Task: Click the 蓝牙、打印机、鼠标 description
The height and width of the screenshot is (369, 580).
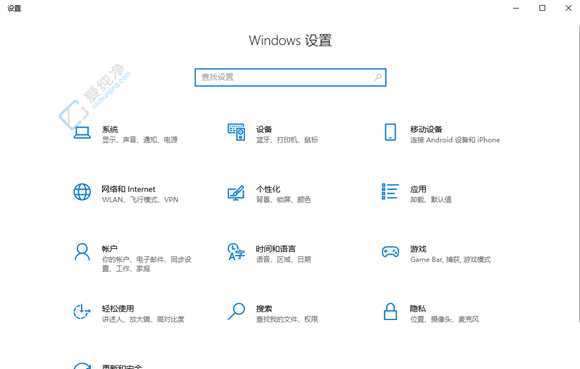Action: tap(287, 140)
